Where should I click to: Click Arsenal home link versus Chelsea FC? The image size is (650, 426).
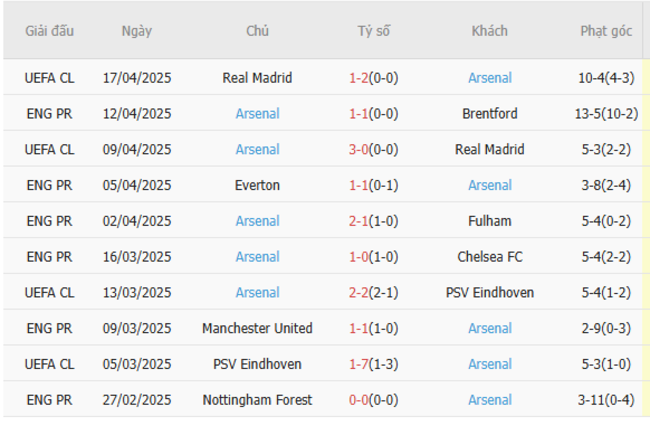click(x=257, y=257)
